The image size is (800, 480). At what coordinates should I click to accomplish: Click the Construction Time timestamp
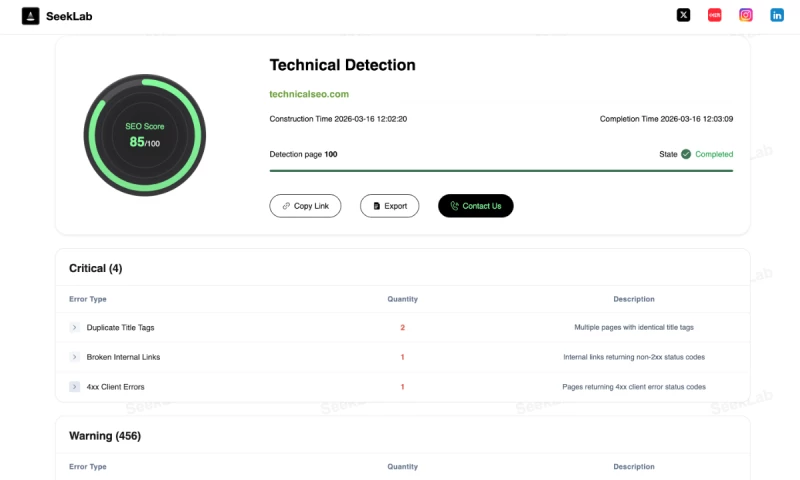coord(338,119)
